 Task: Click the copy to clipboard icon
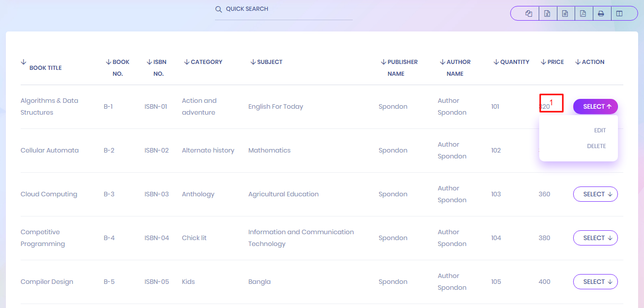(529, 14)
